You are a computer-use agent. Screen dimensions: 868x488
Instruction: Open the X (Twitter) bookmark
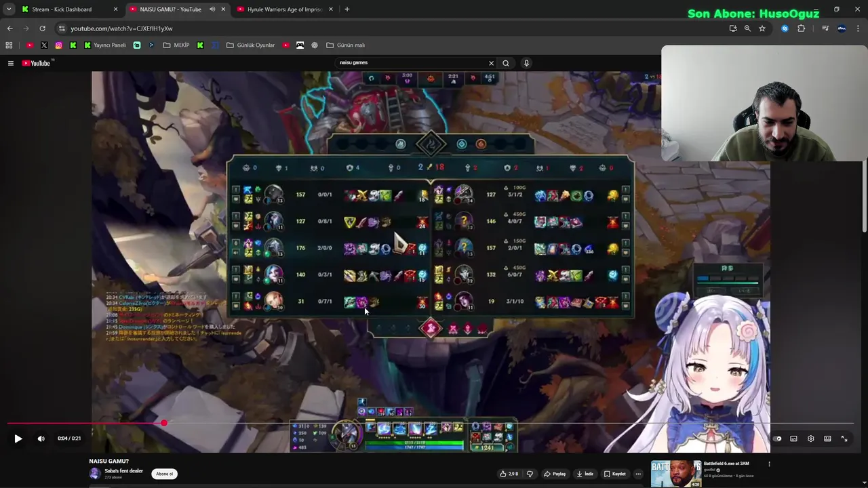44,45
